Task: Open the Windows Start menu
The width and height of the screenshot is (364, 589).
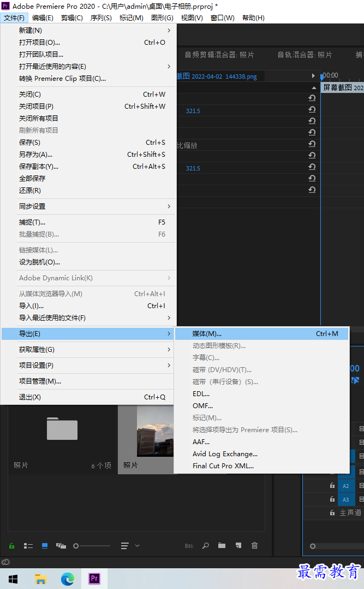Action: pos(13,579)
